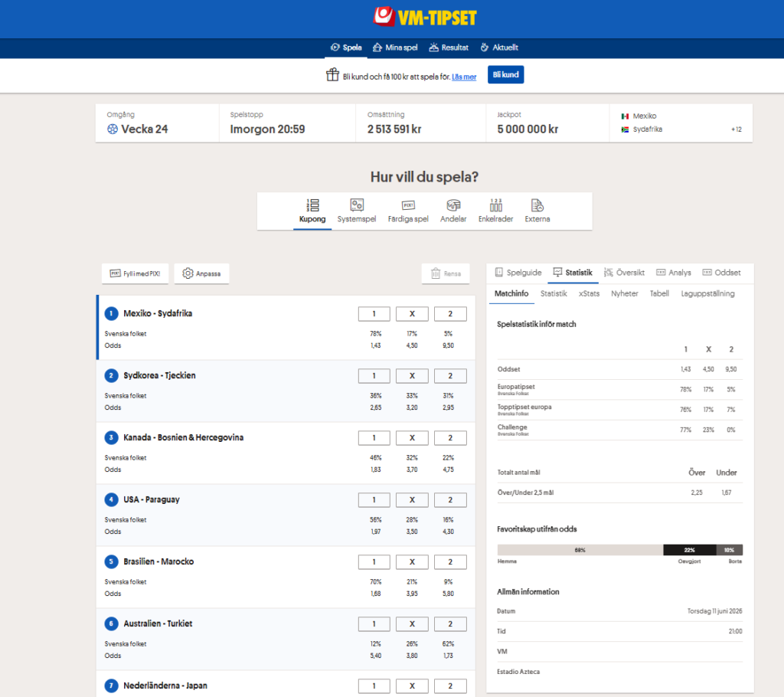Viewport: 784px width, 697px height.
Task: Open the Tabell sub-tab
Action: (x=659, y=293)
